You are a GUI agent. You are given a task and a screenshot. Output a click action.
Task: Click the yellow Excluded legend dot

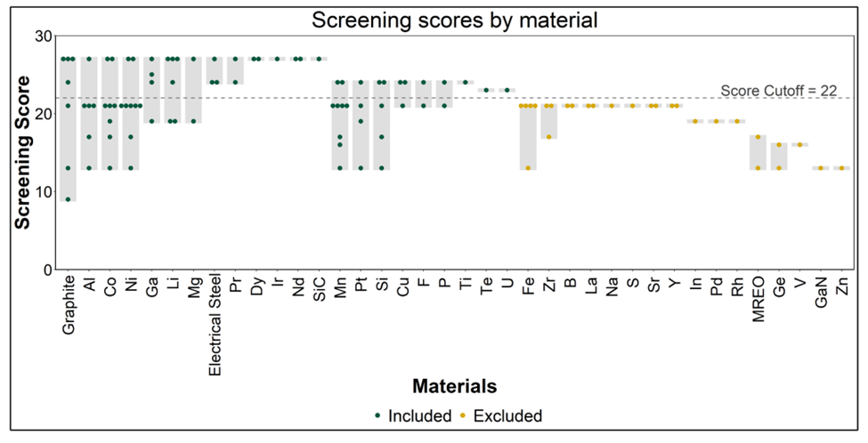click(463, 416)
